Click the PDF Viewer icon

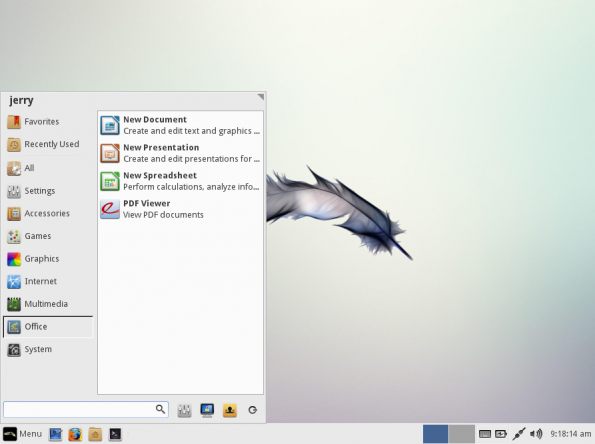[x=110, y=209]
